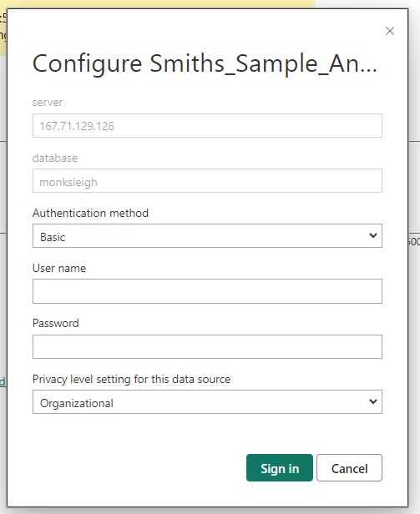Focus the Password input box

tap(207, 346)
